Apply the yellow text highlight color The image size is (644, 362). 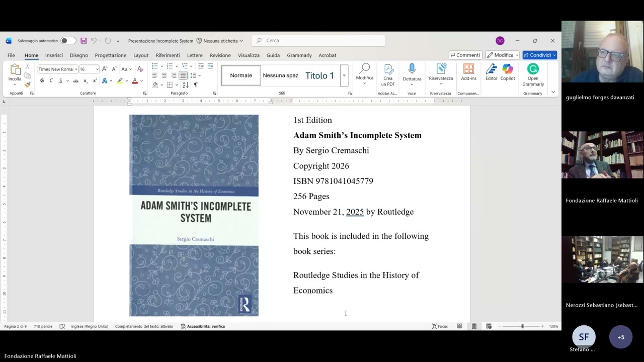[120, 80]
